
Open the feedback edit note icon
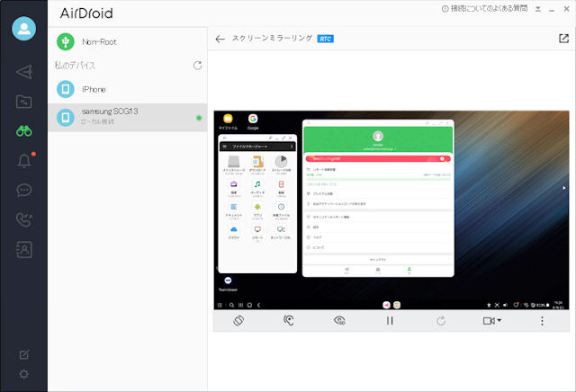(x=24, y=354)
